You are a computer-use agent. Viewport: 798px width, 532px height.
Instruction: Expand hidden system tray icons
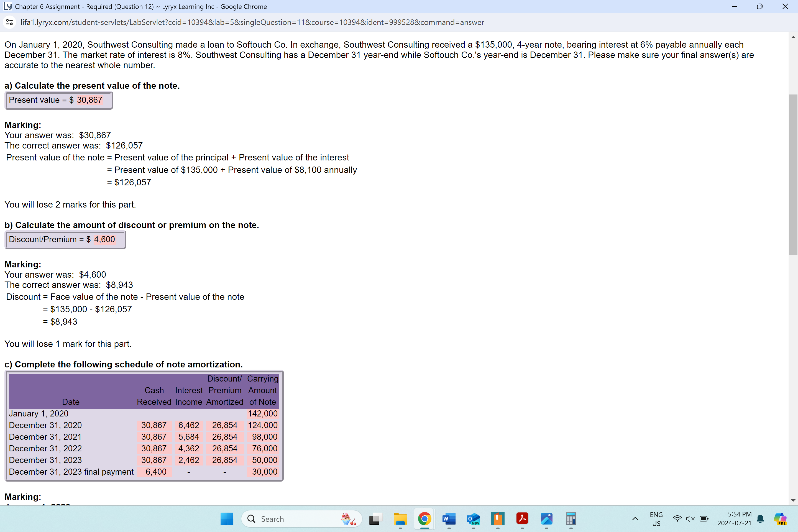(x=635, y=519)
